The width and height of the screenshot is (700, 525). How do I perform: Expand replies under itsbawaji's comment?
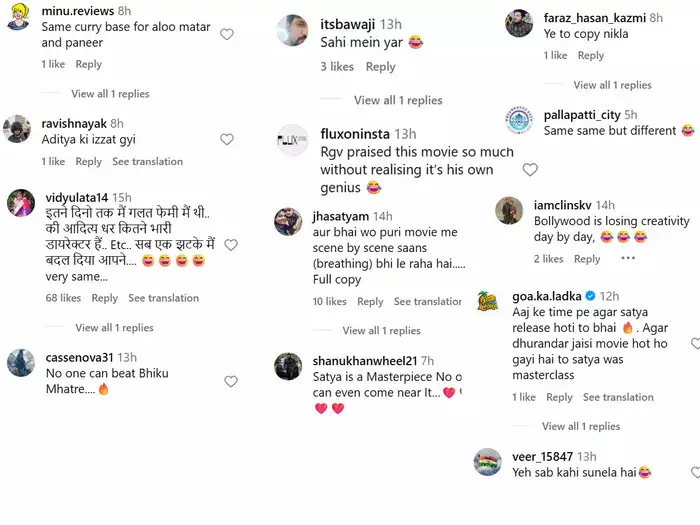click(x=398, y=100)
